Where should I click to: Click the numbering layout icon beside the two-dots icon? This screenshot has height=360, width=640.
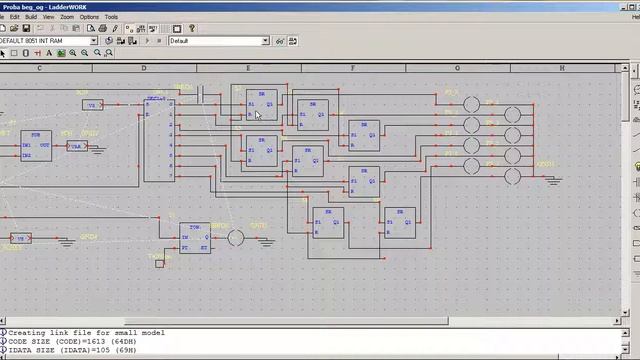pos(141,29)
